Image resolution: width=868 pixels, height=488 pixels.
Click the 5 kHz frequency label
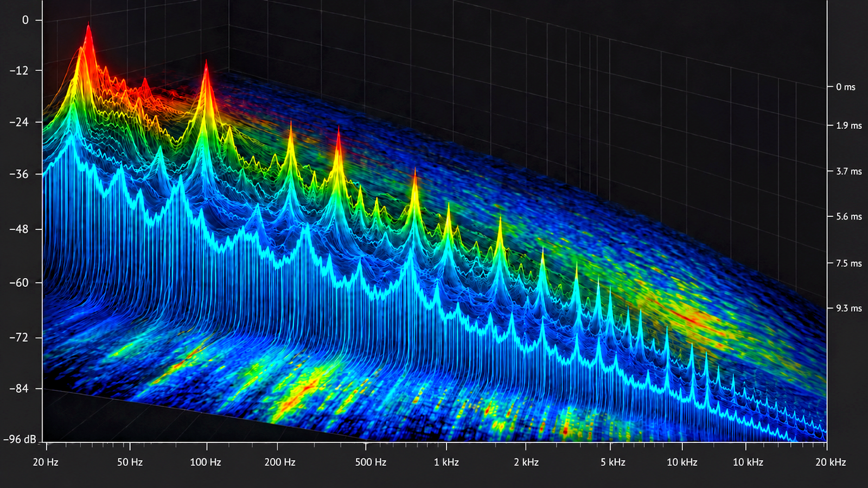613,462
